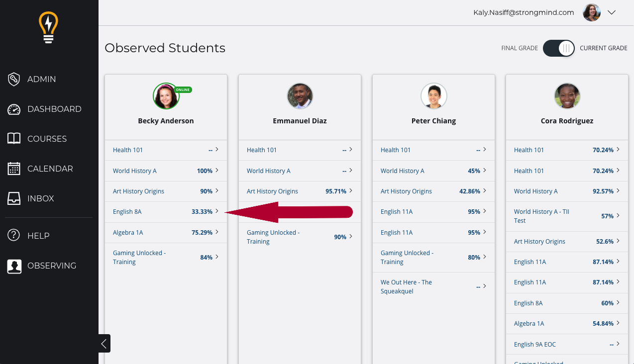The height and width of the screenshot is (364, 634).
Task: Expand Becky's English 8A 33.33% chevron
Action: coord(217,211)
